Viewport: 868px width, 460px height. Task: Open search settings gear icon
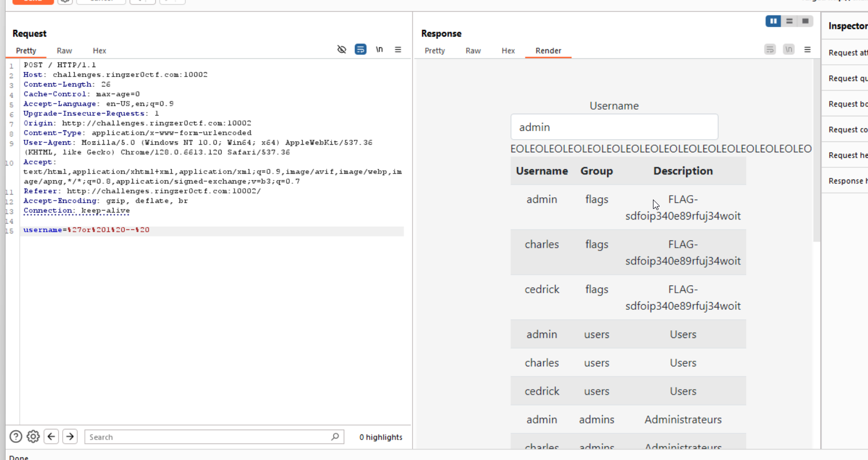tap(33, 437)
